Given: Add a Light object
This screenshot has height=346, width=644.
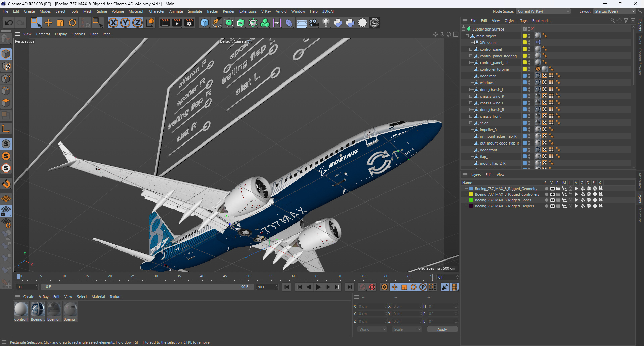Looking at the screenshot, I should pos(326,23).
